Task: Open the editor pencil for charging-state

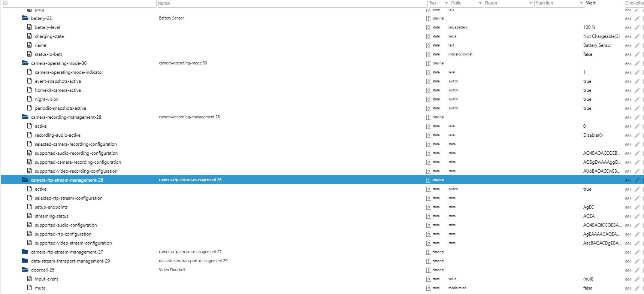Action: coord(637,36)
